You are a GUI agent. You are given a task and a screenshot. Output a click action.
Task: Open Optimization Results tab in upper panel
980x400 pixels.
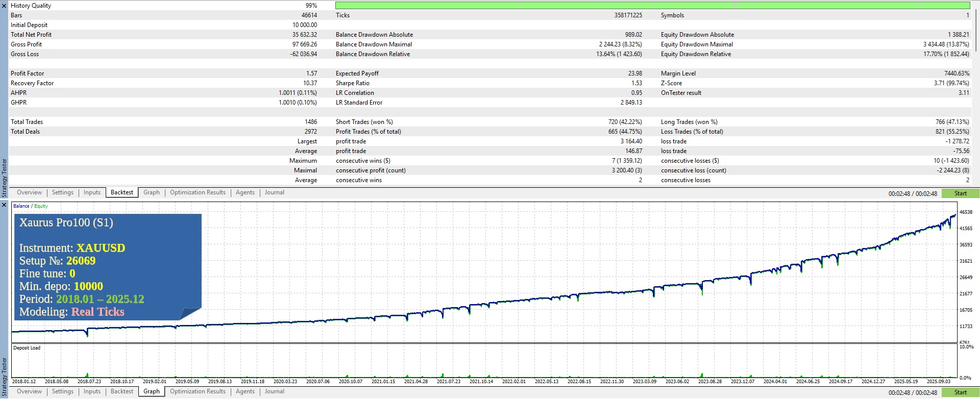pos(198,192)
